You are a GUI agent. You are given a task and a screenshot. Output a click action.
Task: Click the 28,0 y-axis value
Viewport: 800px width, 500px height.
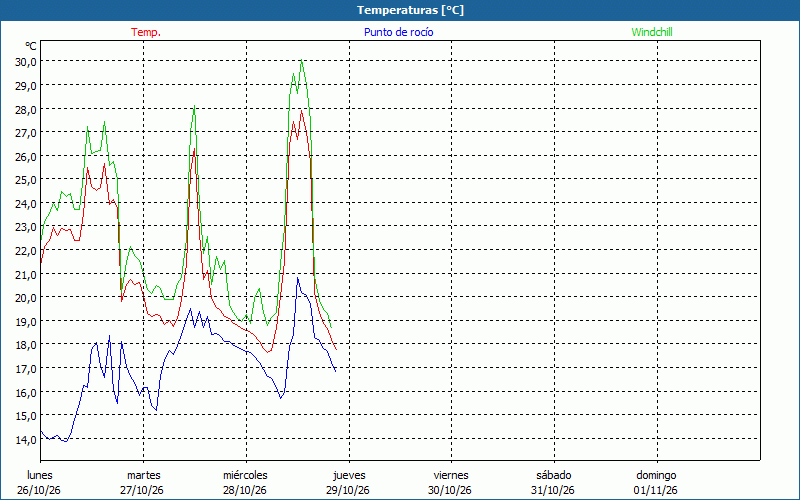[x=26, y=110]
